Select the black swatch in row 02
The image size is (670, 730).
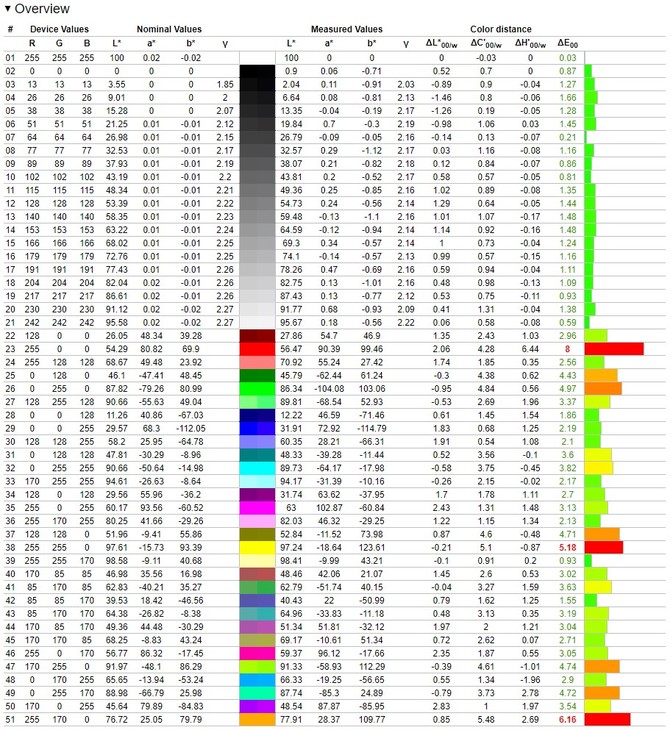point(257,71)
